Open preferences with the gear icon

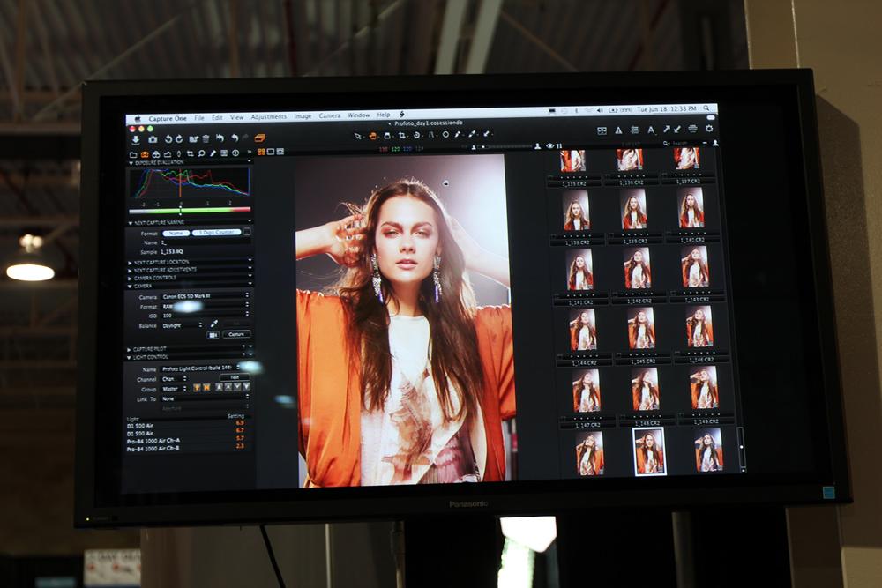coord(708,129)
